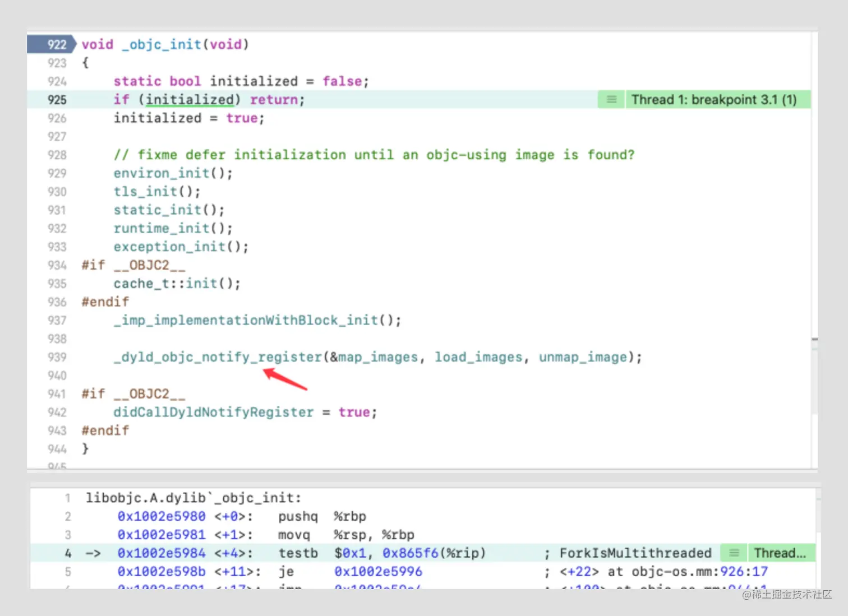
Task: Click the _objc_init function name on line 922
Action: [162, 44]
